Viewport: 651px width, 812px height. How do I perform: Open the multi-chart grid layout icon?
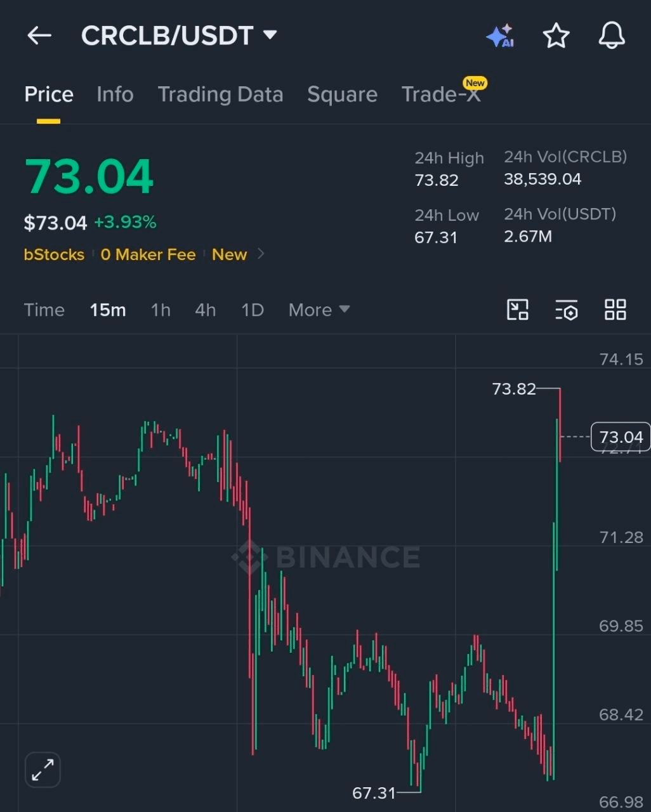click(x=615, y=310)
